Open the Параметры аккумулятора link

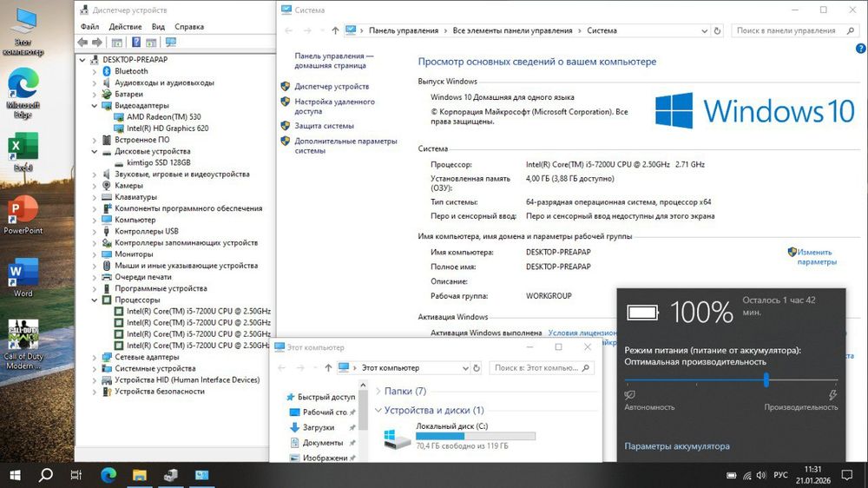(x=676, y=446)
